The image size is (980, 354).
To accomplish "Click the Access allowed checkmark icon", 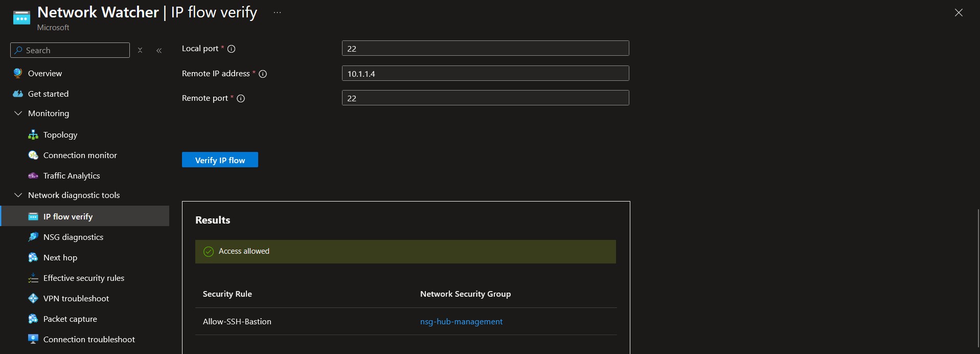I will (x=209, y=251).
